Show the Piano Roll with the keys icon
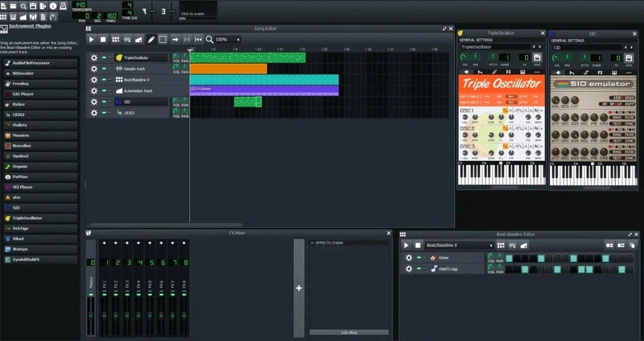This screenshot has height=341, width=644. click(x=13, y=17)
